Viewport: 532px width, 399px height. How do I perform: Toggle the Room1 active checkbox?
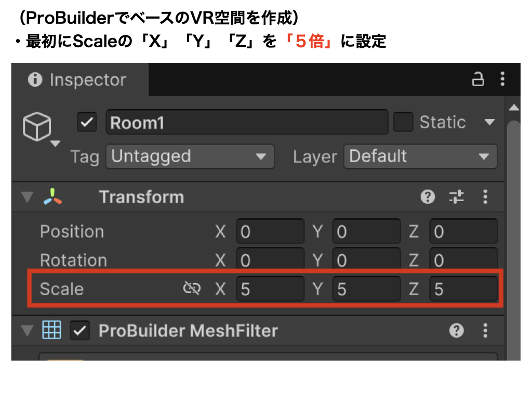pos(87,123)
